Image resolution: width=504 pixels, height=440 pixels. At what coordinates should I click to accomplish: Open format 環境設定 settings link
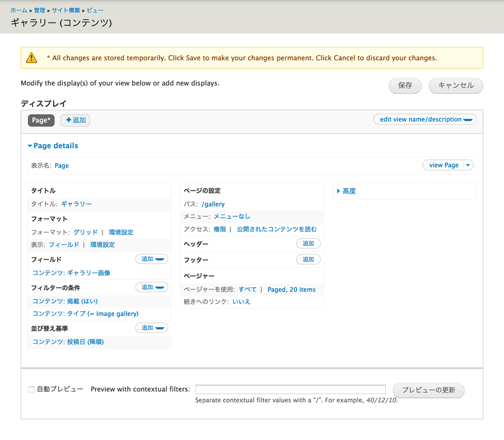point(121,232)
